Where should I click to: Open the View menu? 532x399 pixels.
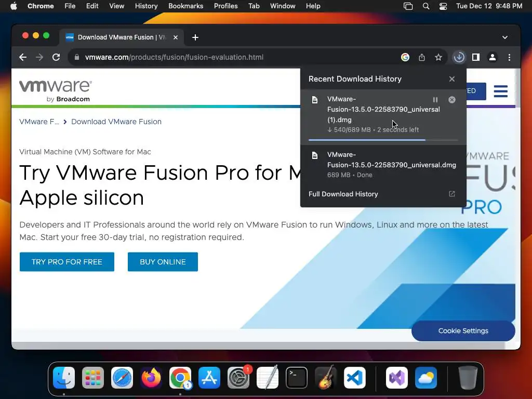[116, 6]
